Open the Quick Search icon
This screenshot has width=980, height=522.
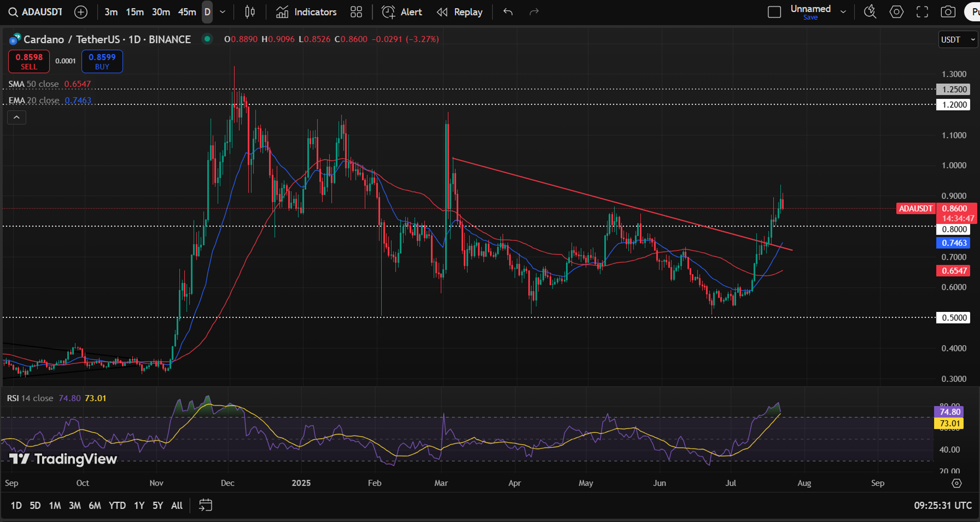coord(870,12)
